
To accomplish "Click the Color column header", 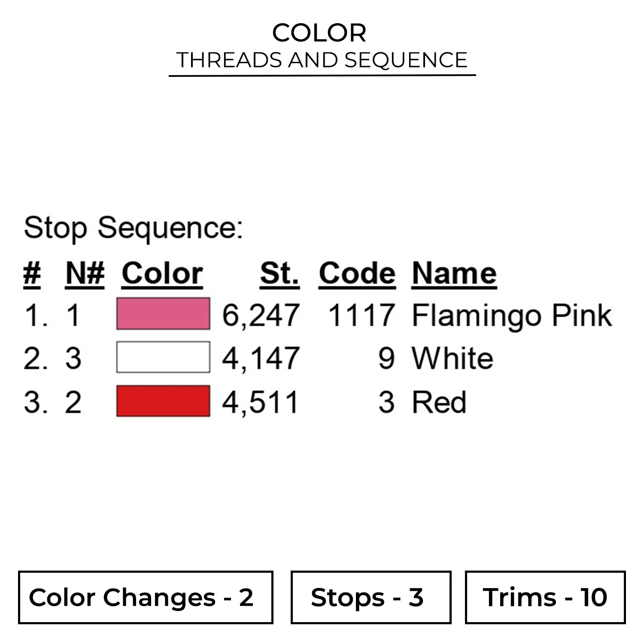I will click(162, 273).
